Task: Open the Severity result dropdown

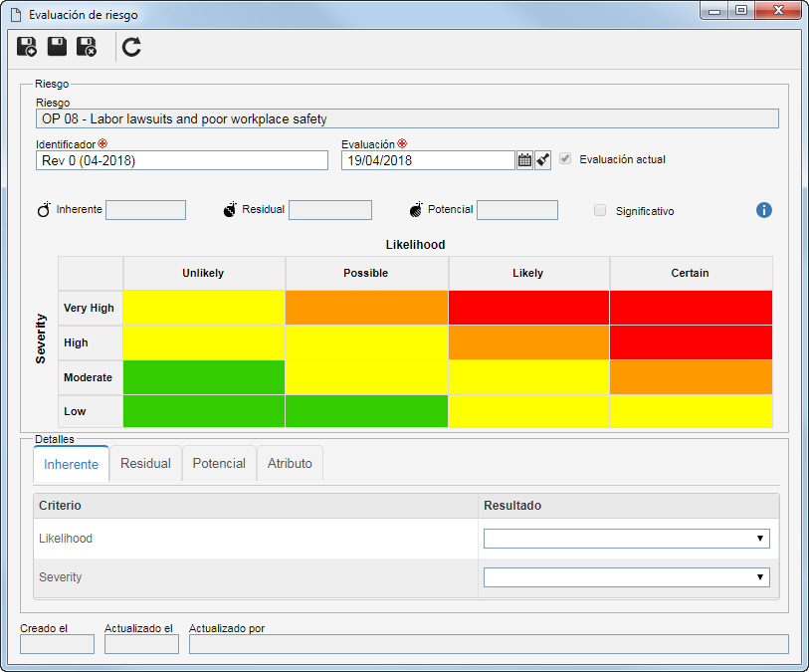Action: tap(626, 577)
